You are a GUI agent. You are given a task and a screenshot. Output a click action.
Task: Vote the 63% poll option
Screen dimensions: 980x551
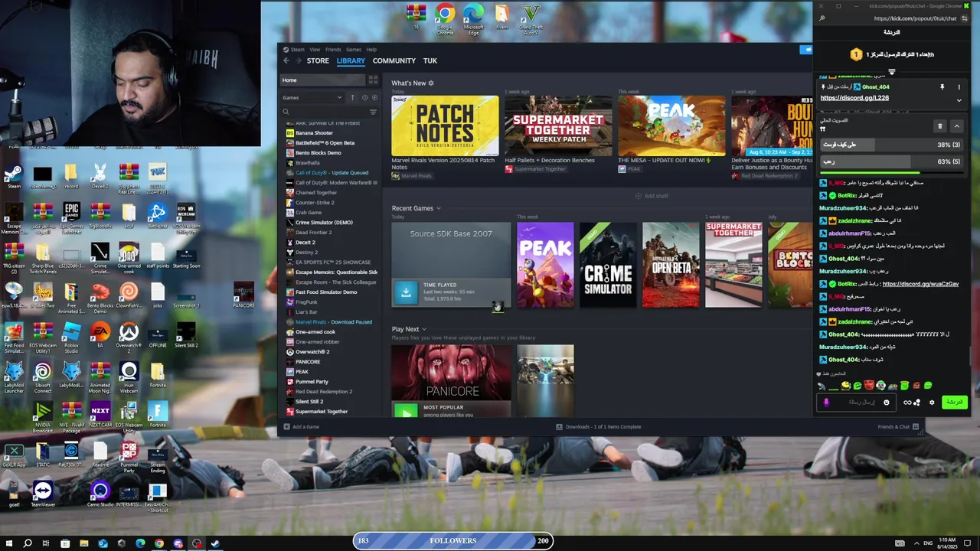click(891, 161)
